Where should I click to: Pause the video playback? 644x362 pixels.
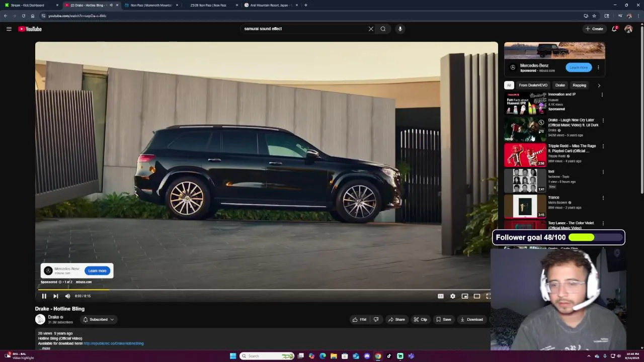pyautogui.click(x=44, y=296)
